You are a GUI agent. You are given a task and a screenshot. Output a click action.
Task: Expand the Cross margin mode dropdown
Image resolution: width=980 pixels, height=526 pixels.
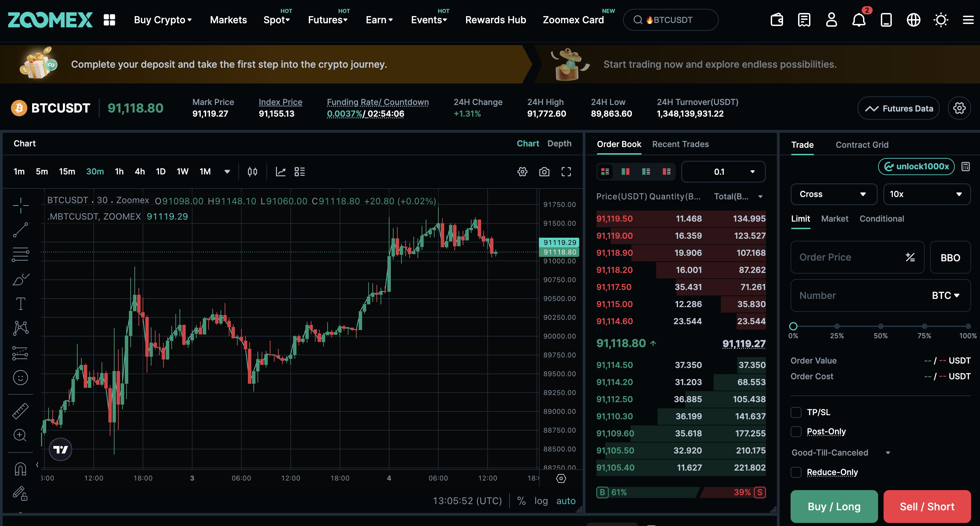coord(834,194)
